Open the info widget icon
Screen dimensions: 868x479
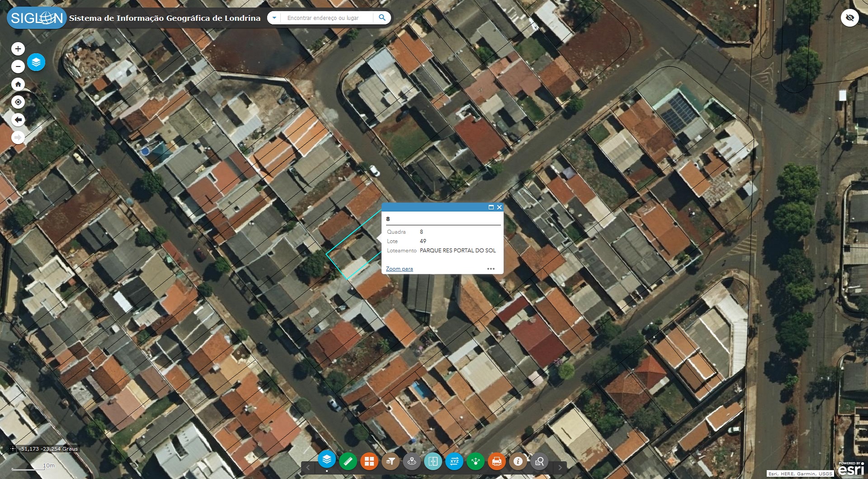coord(518,461)
